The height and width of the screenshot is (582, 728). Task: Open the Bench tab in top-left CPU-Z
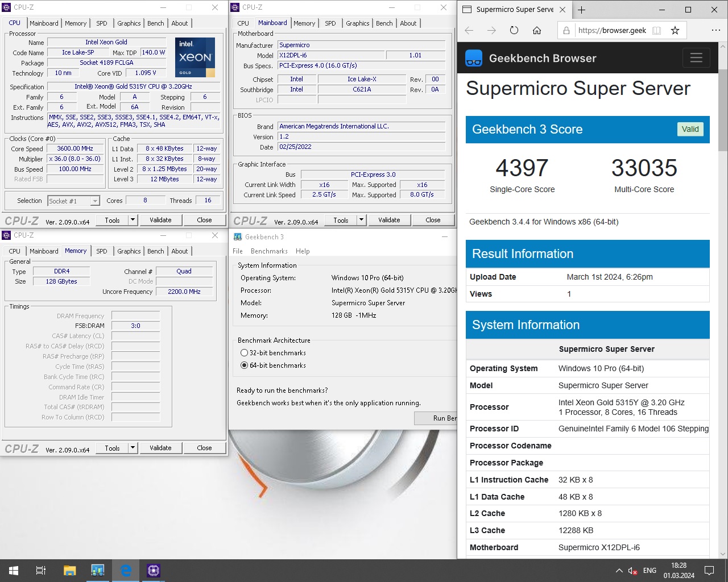[x=155, y=23]
